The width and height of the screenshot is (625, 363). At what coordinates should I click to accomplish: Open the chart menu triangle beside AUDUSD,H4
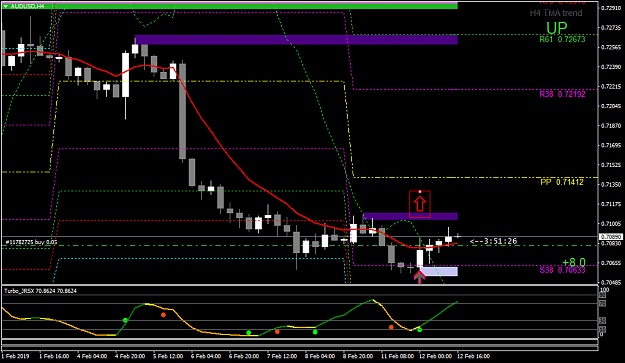[6, 6]
